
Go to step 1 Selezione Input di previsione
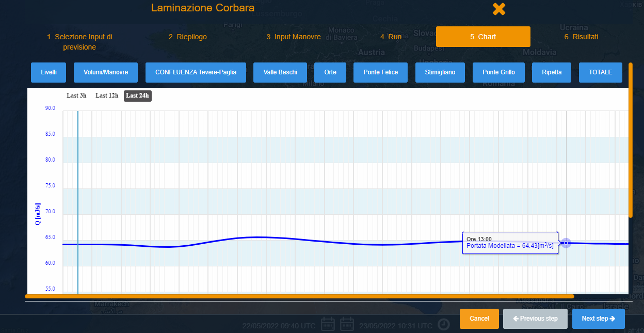79,42
